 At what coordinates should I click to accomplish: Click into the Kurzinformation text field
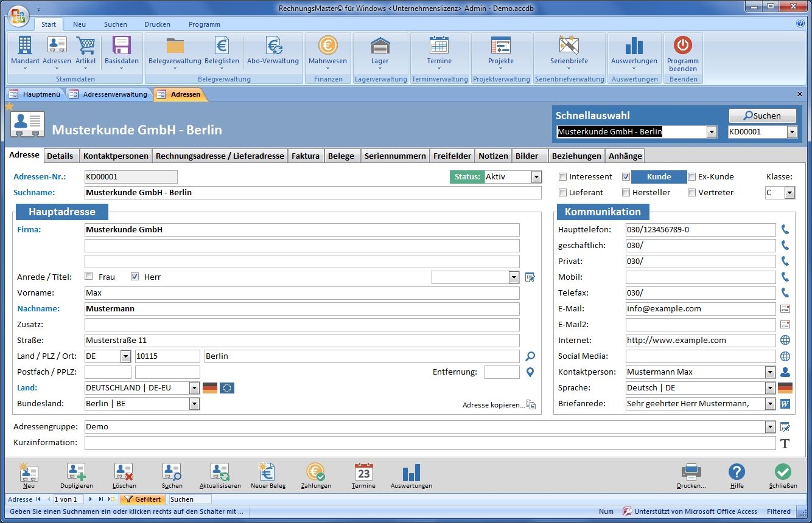point(430,443)
